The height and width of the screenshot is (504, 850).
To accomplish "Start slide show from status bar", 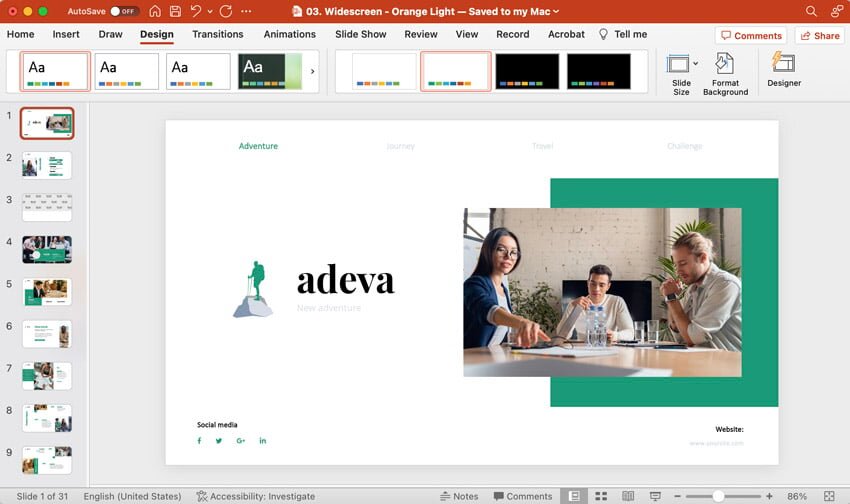I will [655, 496].
